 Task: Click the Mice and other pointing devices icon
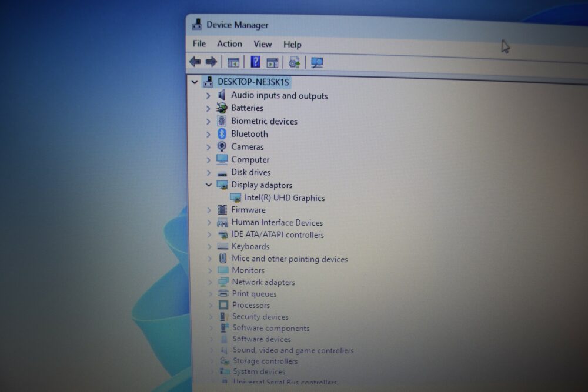point(223,258)
